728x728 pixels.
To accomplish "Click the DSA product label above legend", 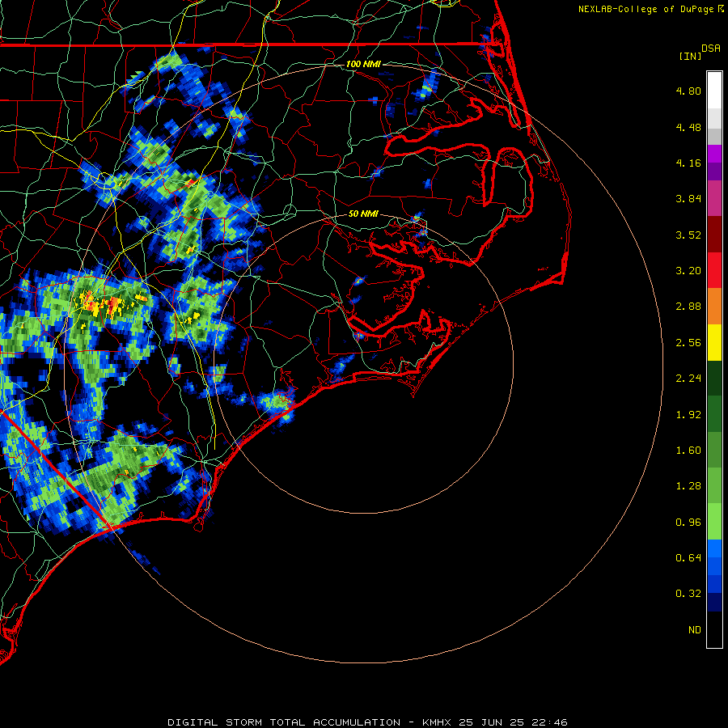I will click(711, 49).
